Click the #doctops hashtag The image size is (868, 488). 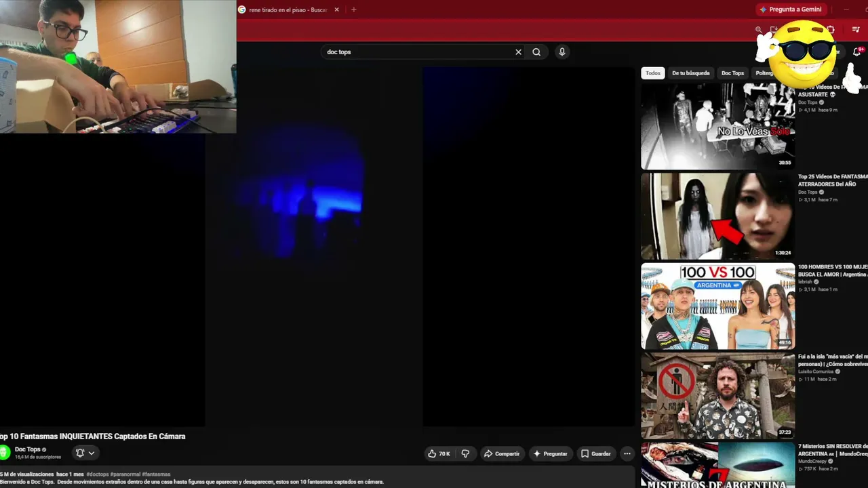(97, 474)
